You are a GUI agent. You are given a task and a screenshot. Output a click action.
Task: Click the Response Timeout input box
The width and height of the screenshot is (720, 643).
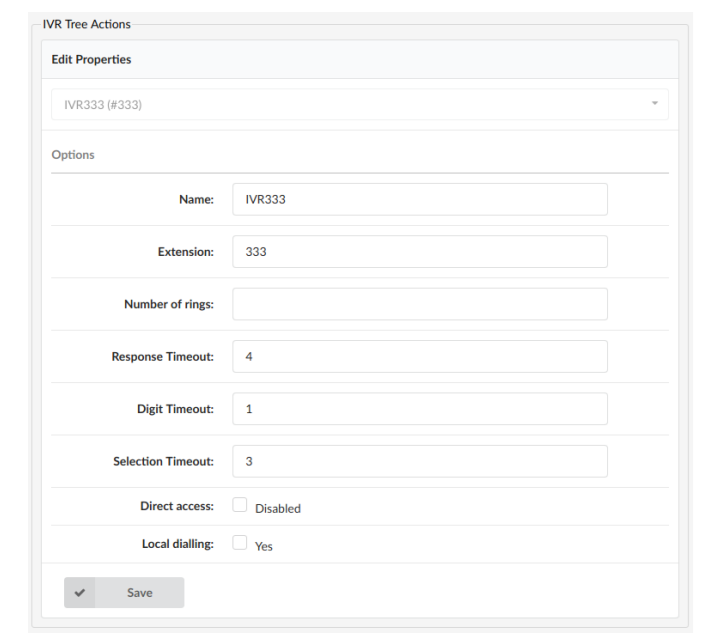tap(419, 356)
